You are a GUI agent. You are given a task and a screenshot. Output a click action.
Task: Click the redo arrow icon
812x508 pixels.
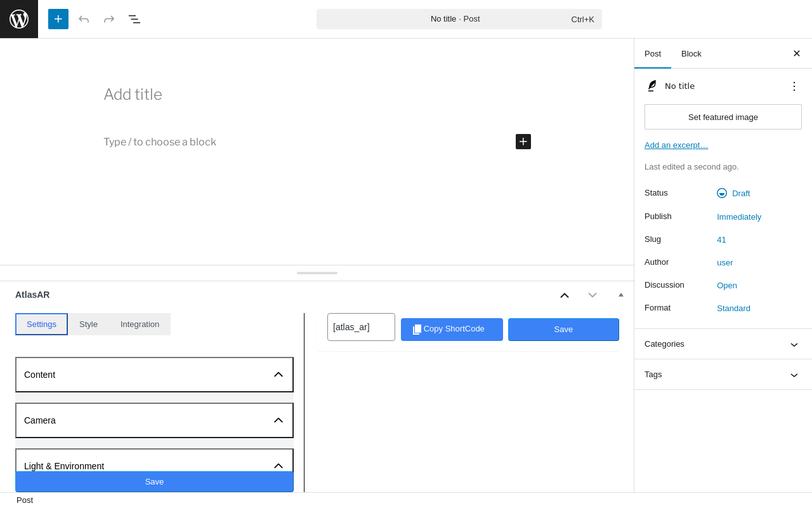click(x=109, y=19)
